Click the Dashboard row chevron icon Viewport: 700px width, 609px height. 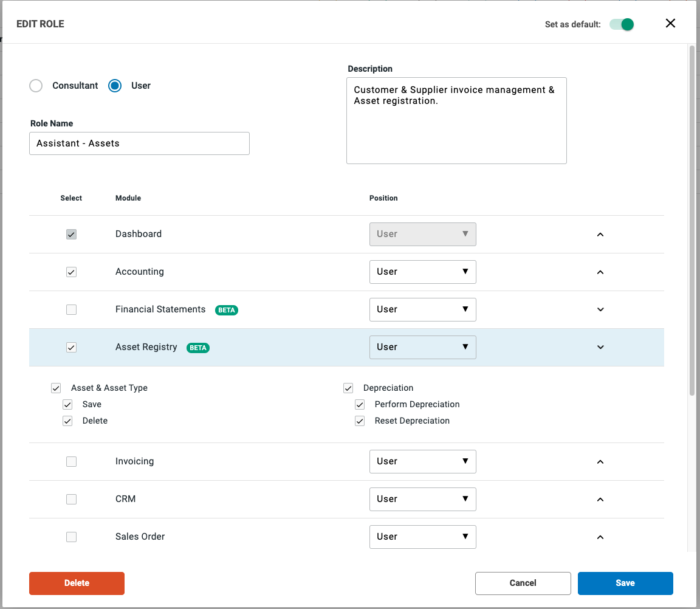pyautogui.click(x=600, y=235)
